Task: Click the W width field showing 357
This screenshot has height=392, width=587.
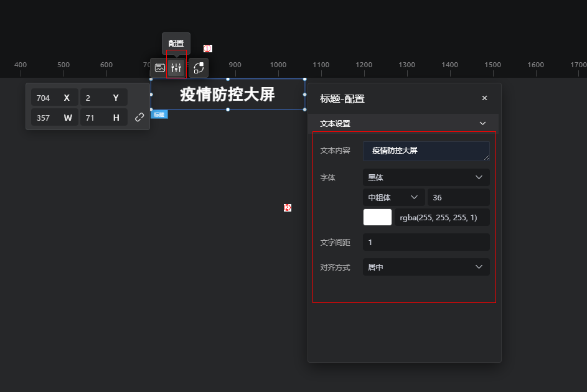Action: (x=55, y=118)
